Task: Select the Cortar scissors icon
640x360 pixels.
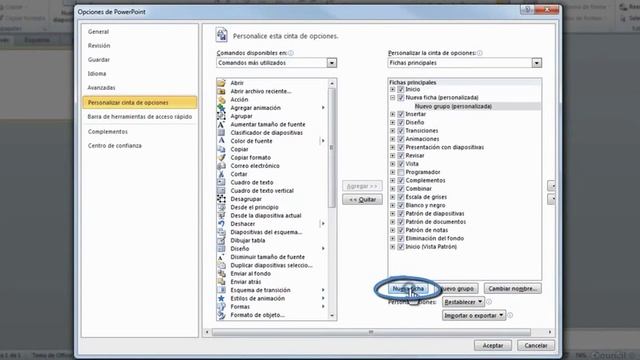Action: (221, 174)
